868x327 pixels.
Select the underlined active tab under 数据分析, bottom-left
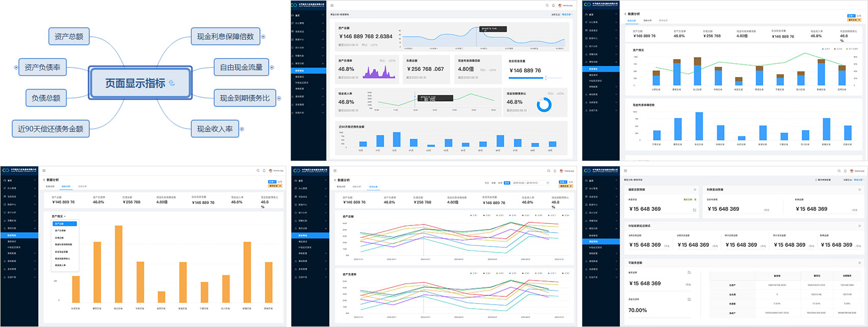click(x=66, y=187)
